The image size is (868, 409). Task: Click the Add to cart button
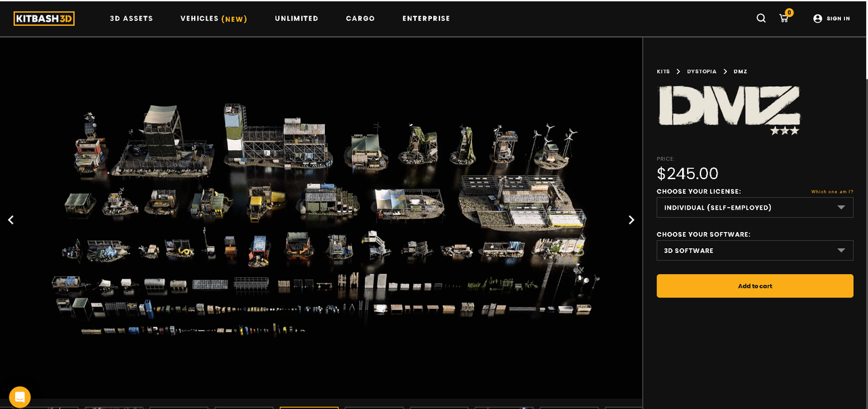(x=755, y=286)
